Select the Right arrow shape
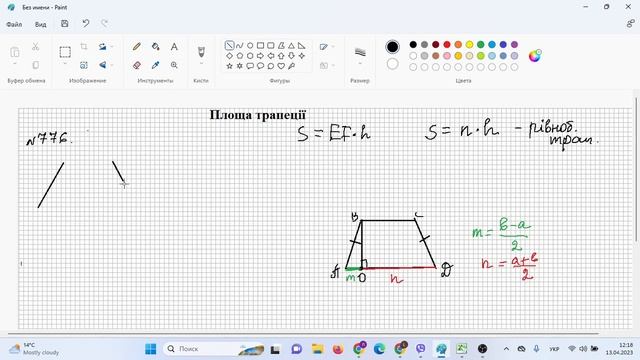The image size is (640, 360). 260,56
